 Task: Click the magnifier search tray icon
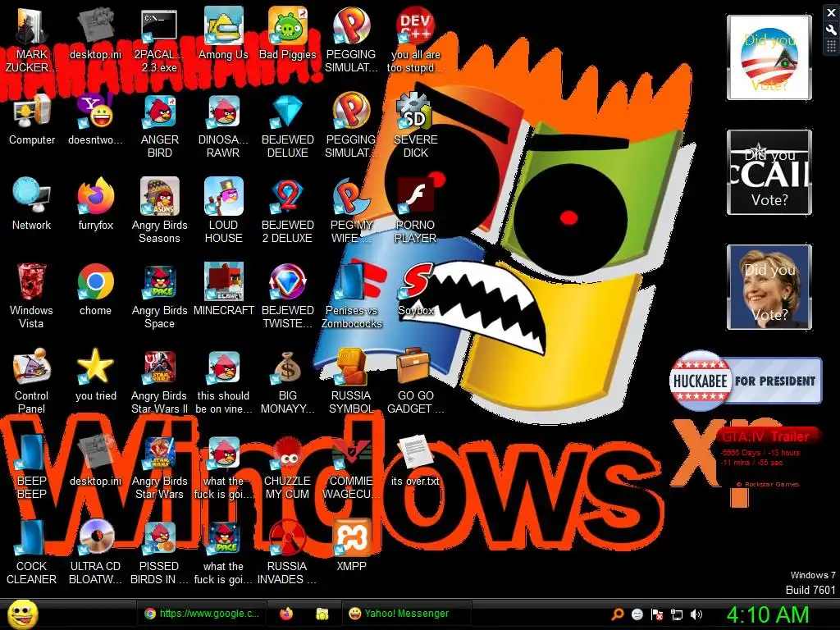618,614
